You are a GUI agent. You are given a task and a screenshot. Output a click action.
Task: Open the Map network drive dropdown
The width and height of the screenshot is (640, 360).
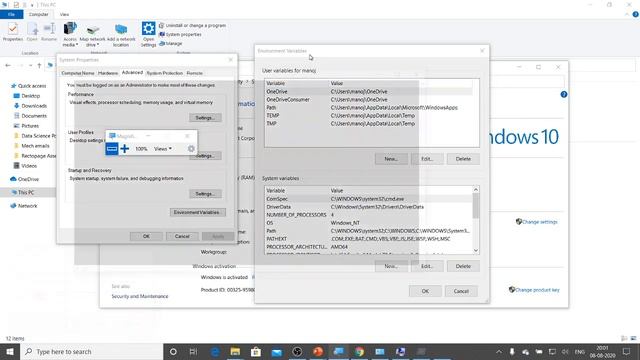tap(92, 35)
